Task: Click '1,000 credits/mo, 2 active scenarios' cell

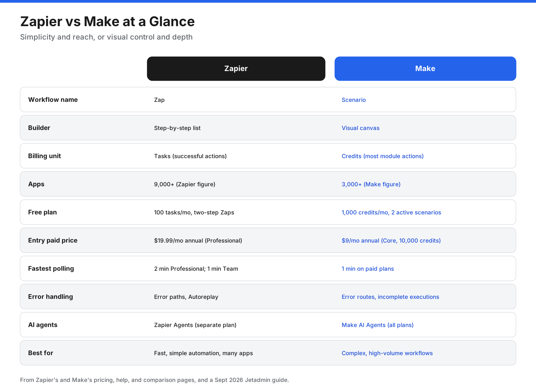Action: click(x=391, y=212)
